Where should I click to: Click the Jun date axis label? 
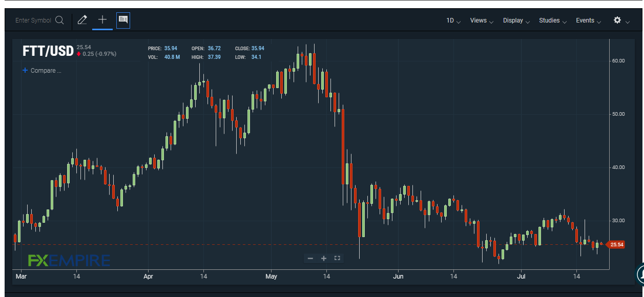point(398,277)
